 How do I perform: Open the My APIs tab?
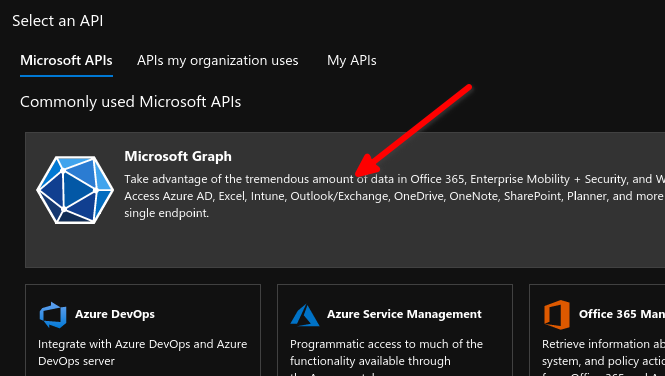(352, 61)
